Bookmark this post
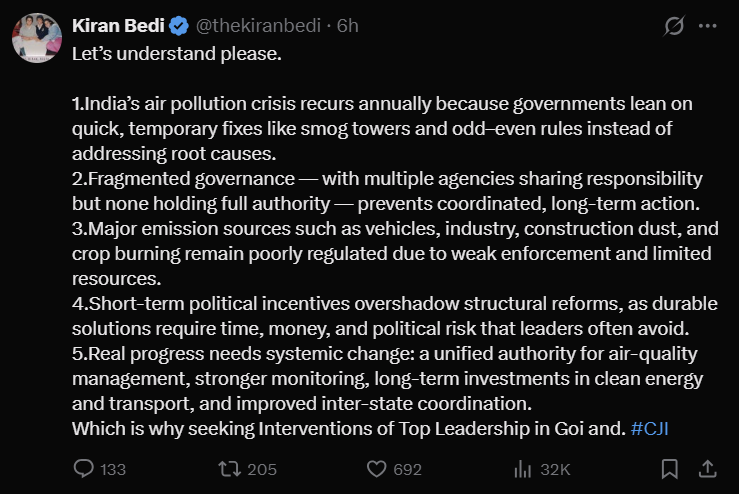739x494 pixels. [670, 468]
